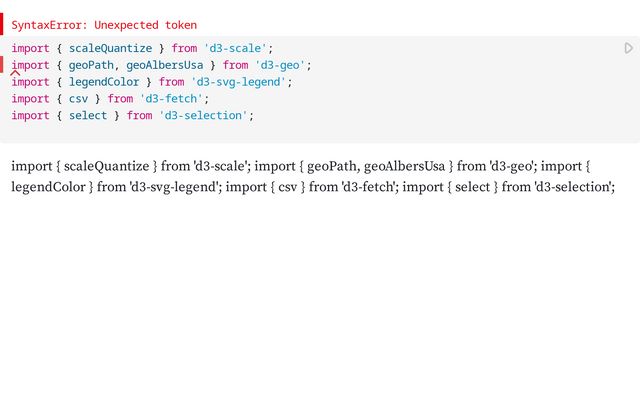Click the 'd3-scale' string in line one
The width and height of the screenshot is (640, 400).
pos(236,48)
